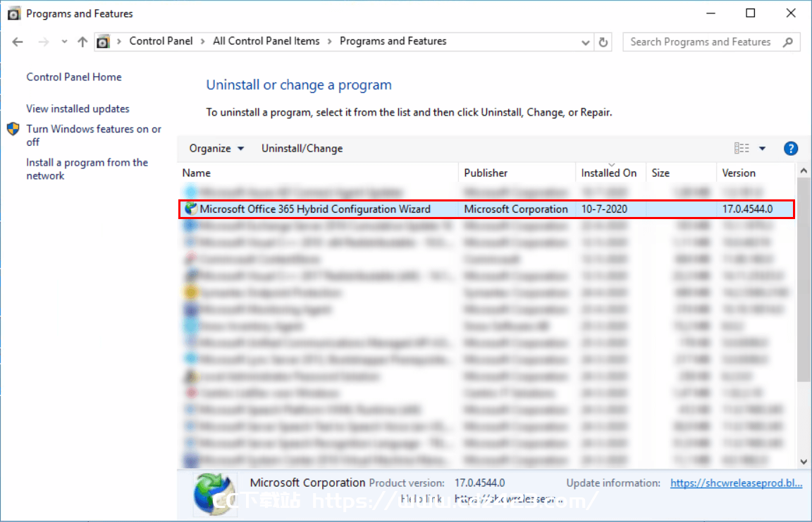Click the Hybrid Configuration Wizard row icon
The image size is (812, 522).
click(190, 209)
